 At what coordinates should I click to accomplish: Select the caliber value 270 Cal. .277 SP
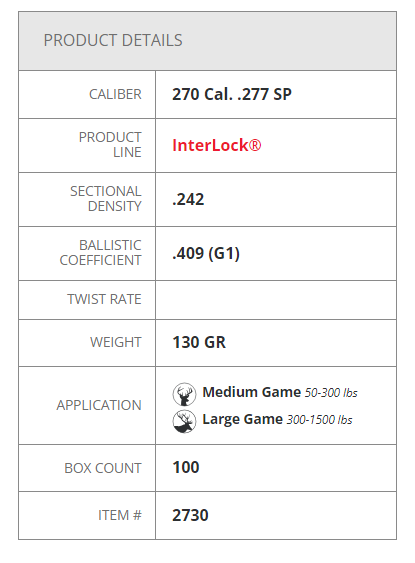232,94
